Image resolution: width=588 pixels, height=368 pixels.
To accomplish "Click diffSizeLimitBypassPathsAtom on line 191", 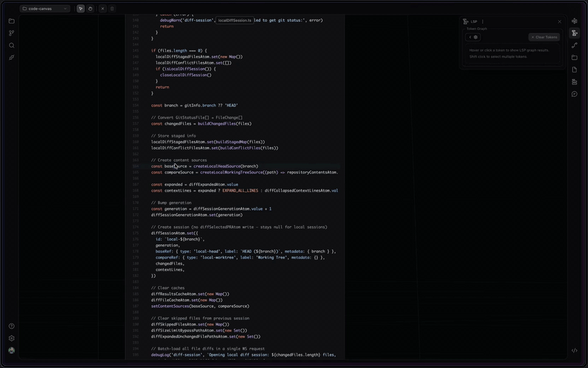I will [x=182, y=330].
